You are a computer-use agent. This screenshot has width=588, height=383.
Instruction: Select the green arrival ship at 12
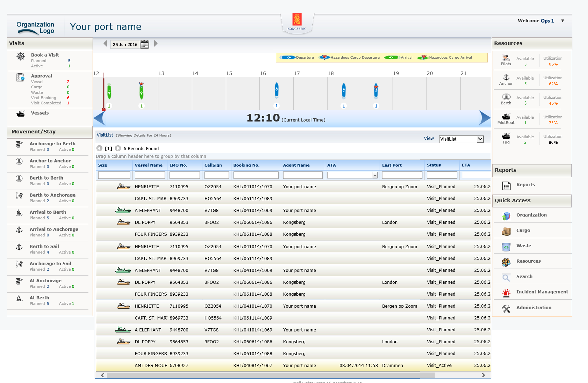[x=109, y=91]
